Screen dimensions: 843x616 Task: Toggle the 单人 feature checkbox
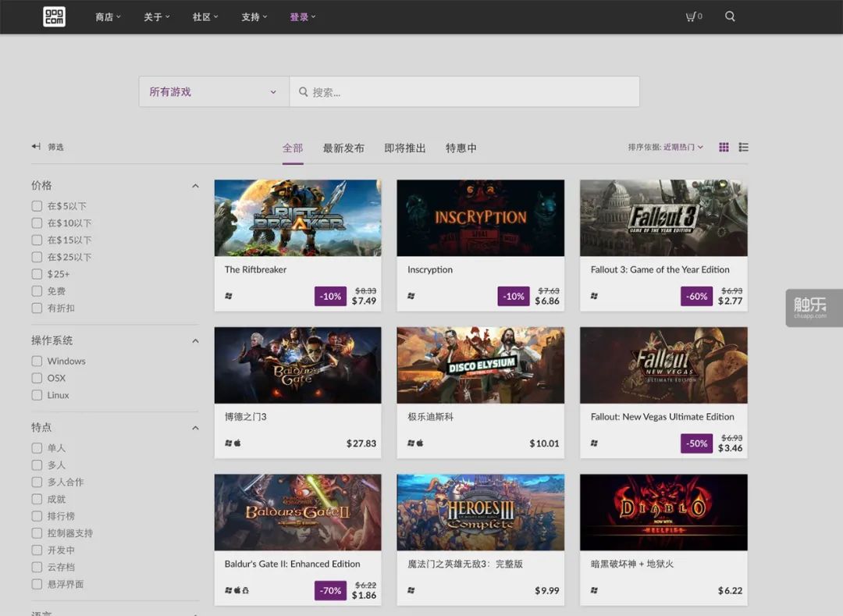37,448
